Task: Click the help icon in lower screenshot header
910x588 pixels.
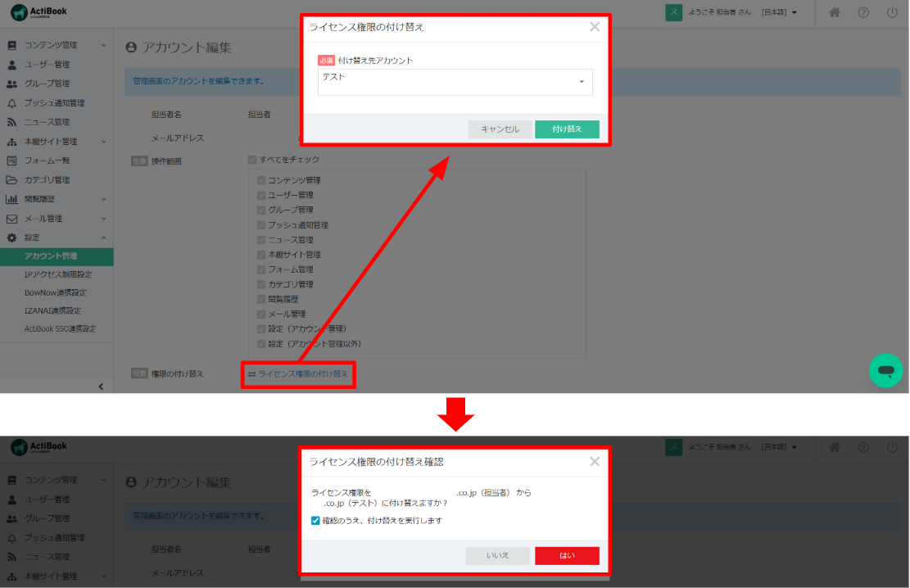Action: coord(863,447)
